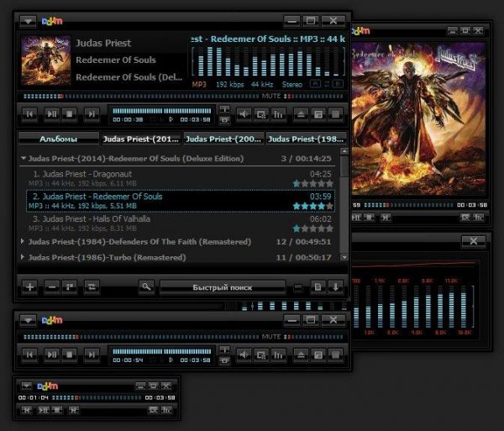
Task: Open equalizer icon in cover art window
Action: [x=479, y=218]
